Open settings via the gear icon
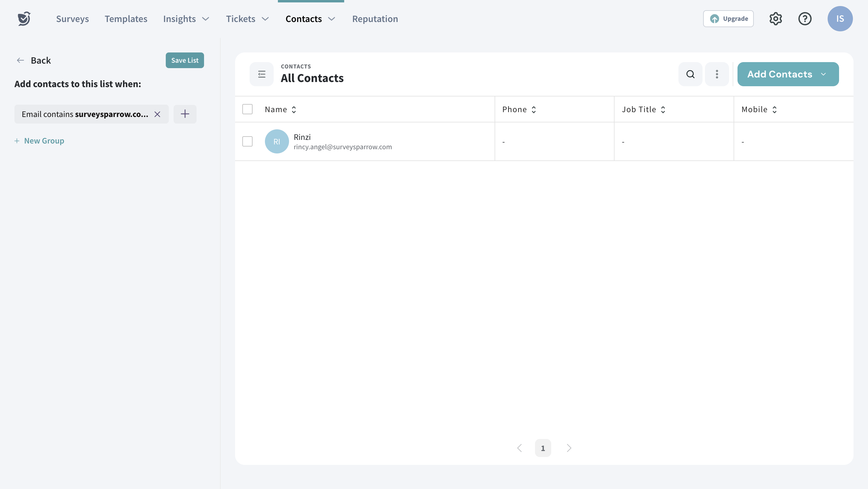 [775, 18]
